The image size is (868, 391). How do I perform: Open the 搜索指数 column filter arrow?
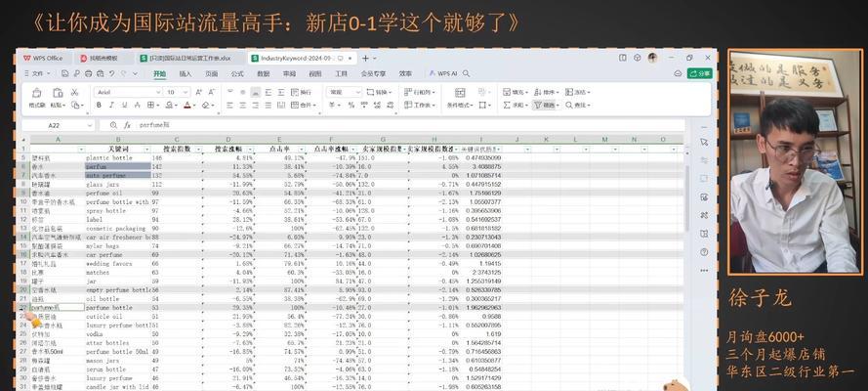pos(199,150)
